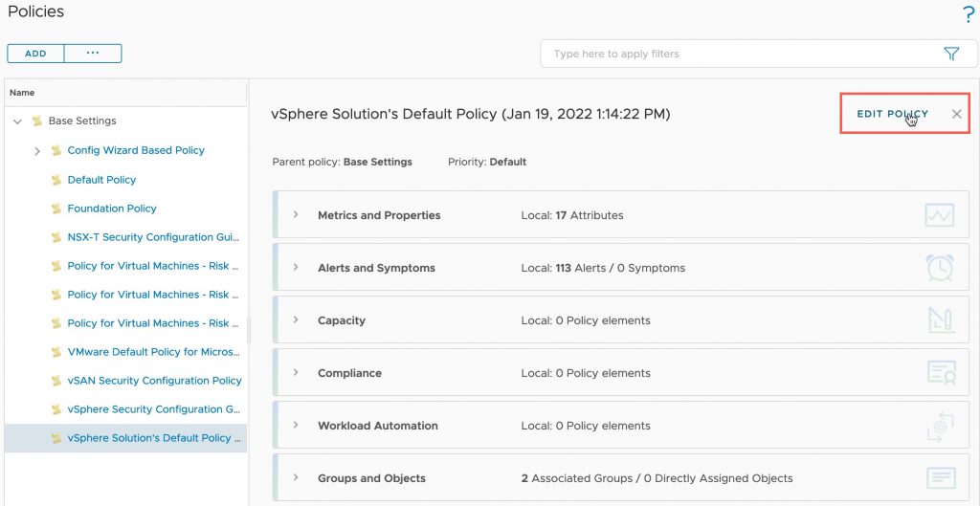Click the policy title with Jan 19, 2022 timestamp
The width and height of the screenshot is (980, 506).
(471, 115)
